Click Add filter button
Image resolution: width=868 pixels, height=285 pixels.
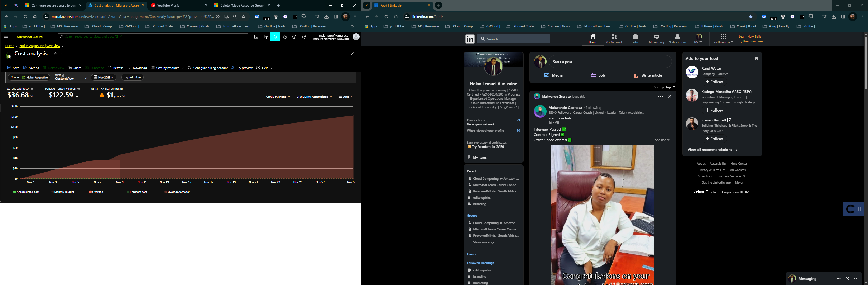pos(132,77)
